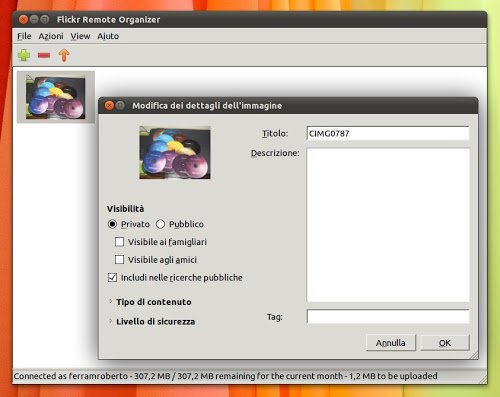
Task: Select the Pubblico radio button
Action: coord(160,224)
